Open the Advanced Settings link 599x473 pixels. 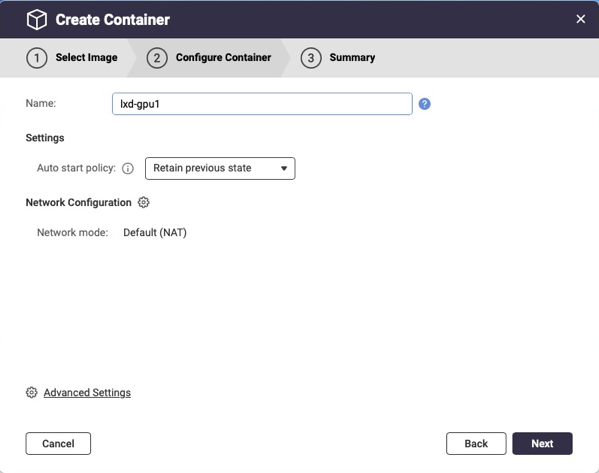coord(87,392)
